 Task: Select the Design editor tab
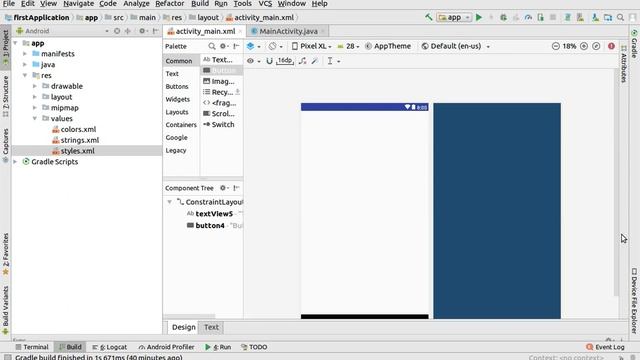point(183,327)
